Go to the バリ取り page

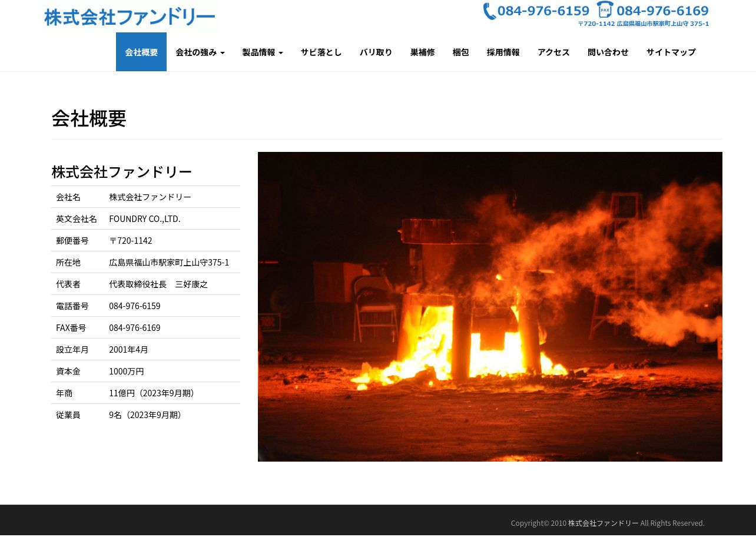[376, 52]
